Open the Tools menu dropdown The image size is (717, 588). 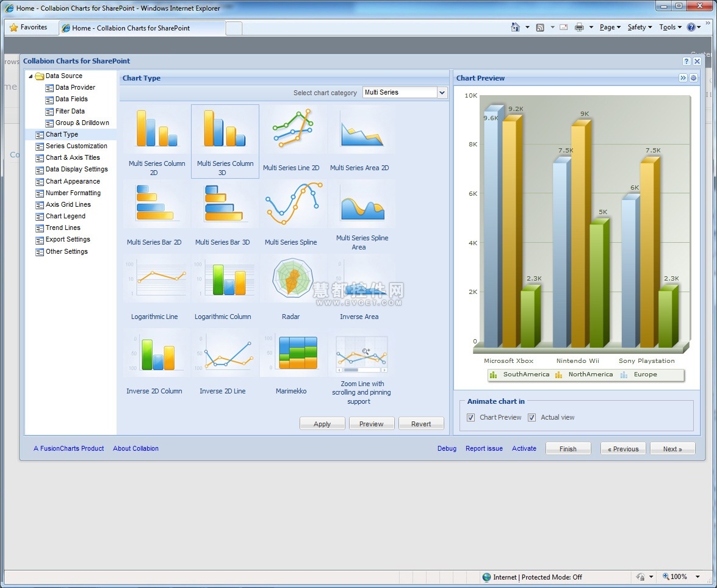click(671, 27)
